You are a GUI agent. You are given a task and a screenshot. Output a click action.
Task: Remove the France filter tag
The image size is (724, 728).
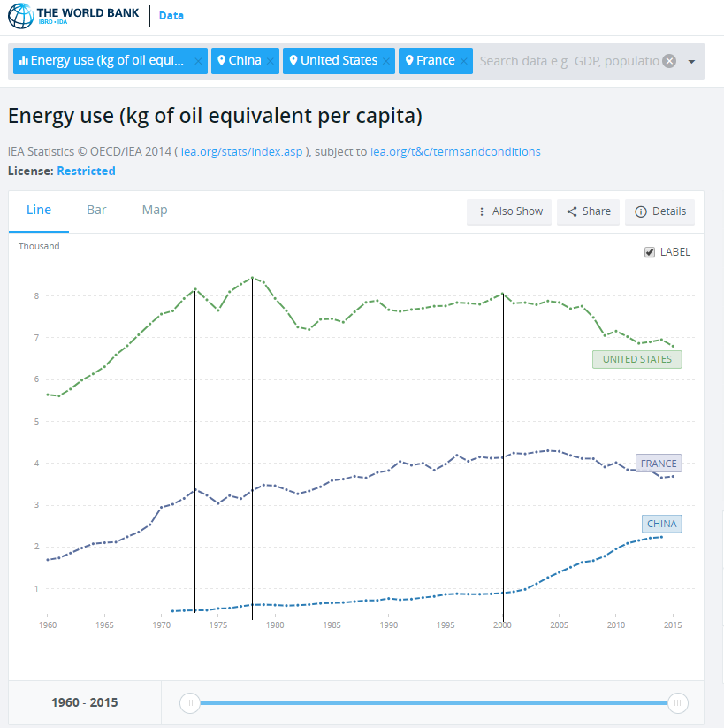pyautogui.click(x=464, y=61)
